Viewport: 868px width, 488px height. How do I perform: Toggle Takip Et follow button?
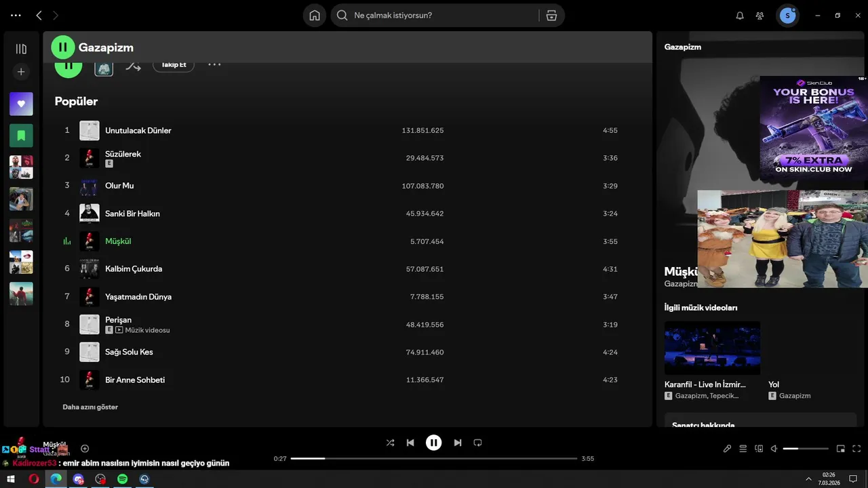point(174,64)
